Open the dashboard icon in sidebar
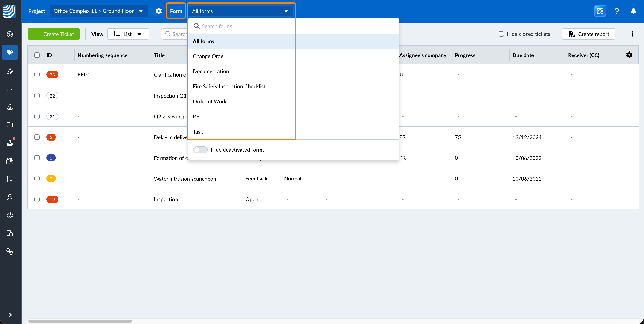644x324 pixels. point(10,34)
